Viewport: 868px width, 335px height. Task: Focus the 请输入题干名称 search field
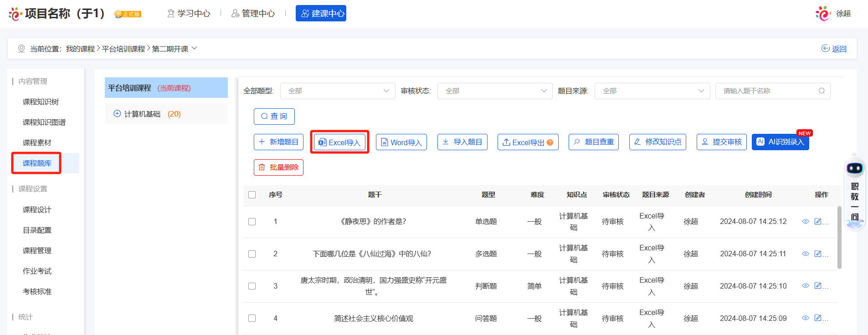coord(768,91)
